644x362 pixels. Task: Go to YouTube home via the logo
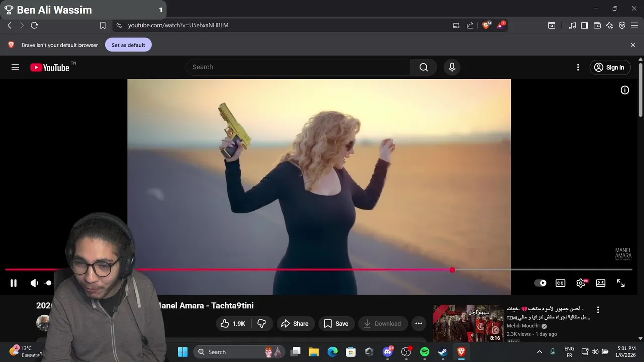tap(50, 67)
